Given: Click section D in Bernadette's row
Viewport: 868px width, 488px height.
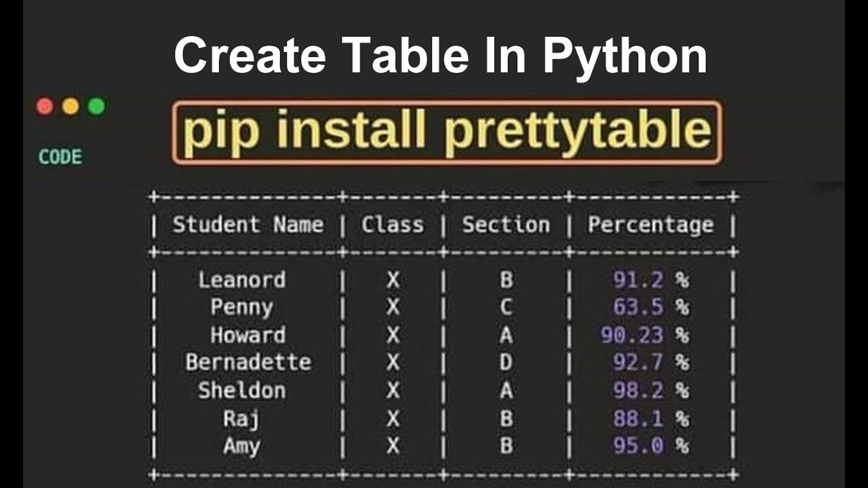Looking at the screenshot, I should pos(506,363).
